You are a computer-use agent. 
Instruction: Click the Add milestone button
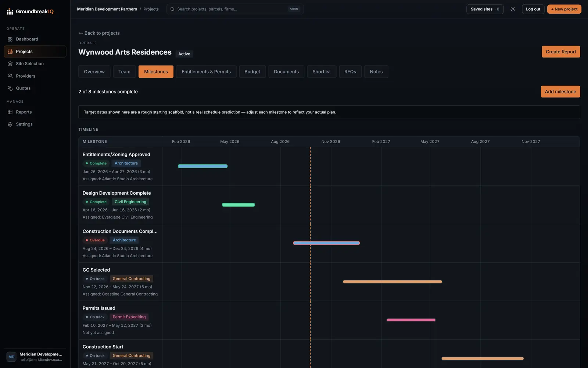pyautogui.click(x=560, y=92)
